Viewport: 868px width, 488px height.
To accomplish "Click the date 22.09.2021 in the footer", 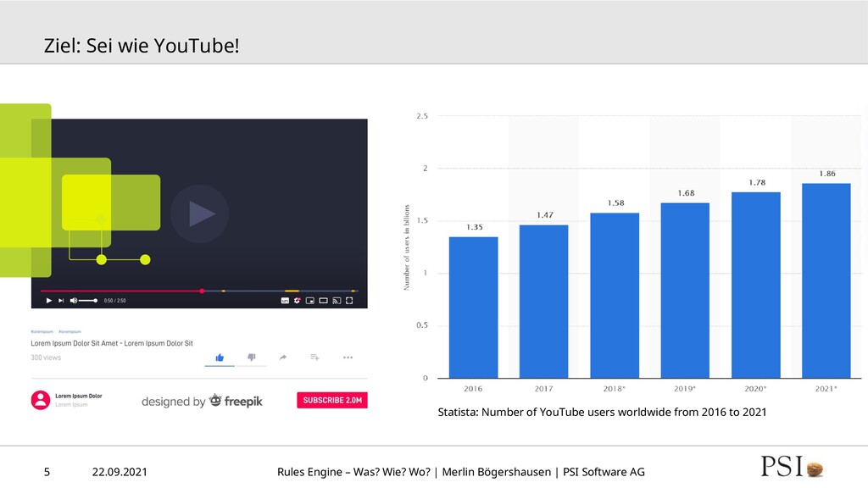I will [120, 472].
